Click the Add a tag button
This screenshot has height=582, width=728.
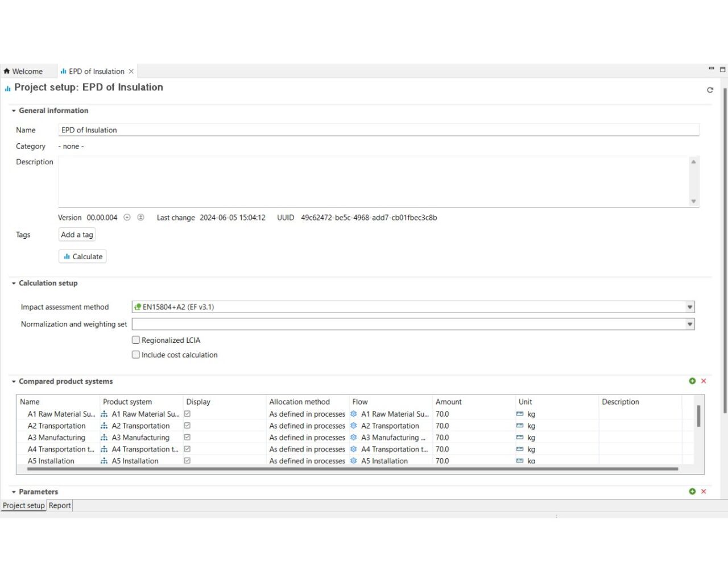pos(77,235)
